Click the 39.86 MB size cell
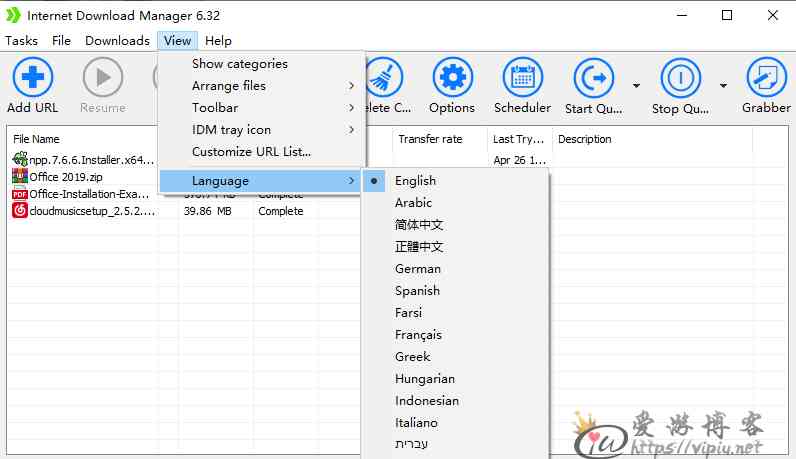 tap(208, 211)
